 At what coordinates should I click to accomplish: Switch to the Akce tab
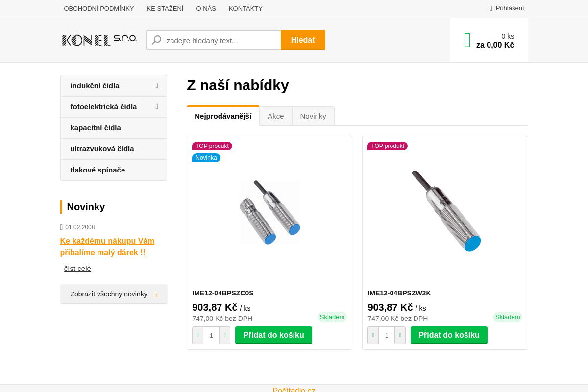tap(276, 116)
